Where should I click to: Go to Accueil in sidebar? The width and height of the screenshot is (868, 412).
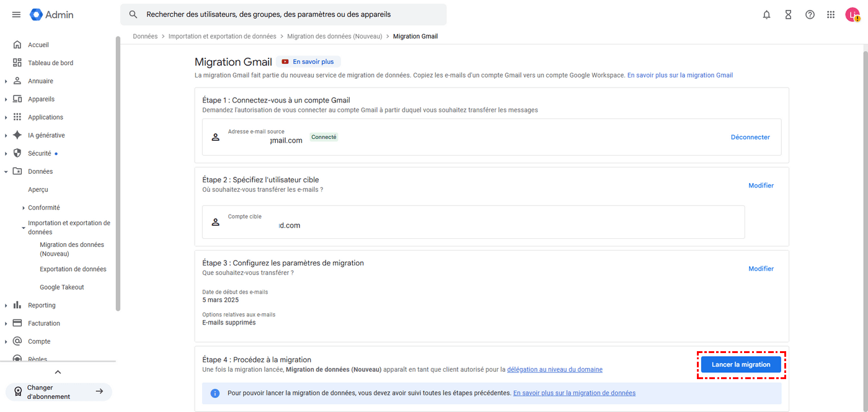click(x=38, y=45)
